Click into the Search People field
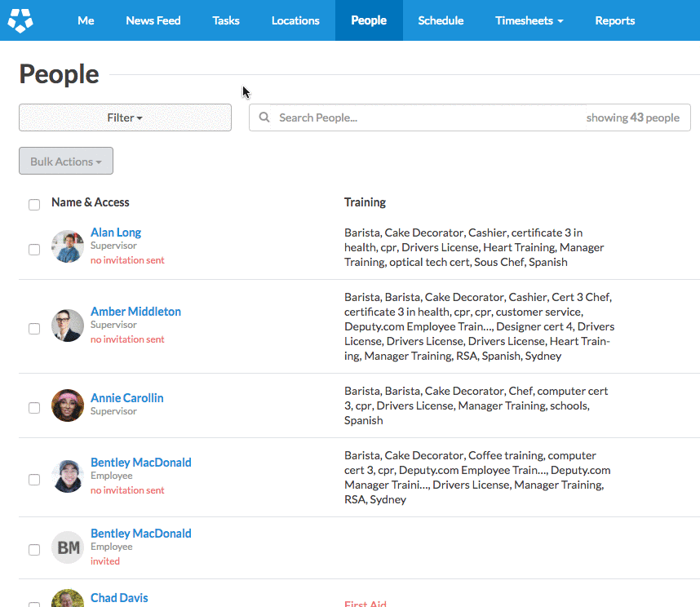Viewport: 700px width, 607px height. click(424, 117)
